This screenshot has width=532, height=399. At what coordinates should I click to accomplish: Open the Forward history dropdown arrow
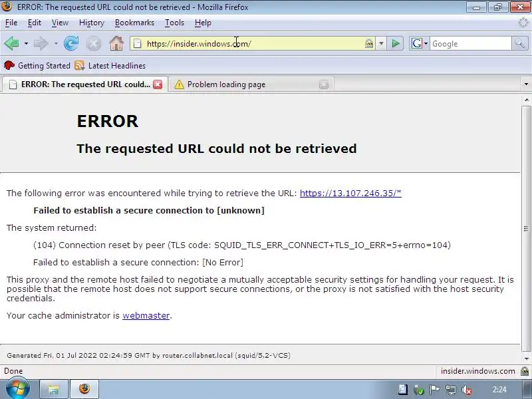click(x=56, y=43)
